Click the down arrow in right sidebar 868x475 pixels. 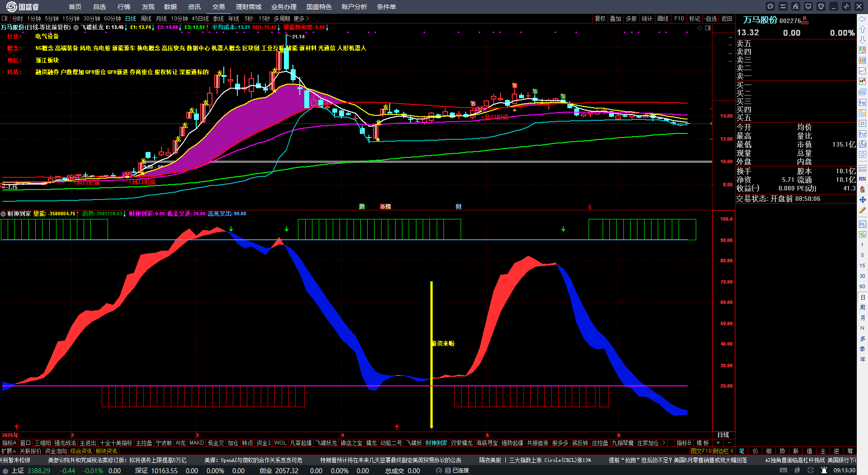pos(863,40)
